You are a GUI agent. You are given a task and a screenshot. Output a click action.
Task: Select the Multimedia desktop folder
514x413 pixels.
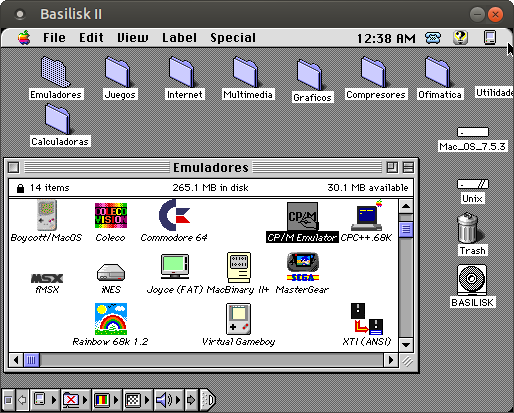pyautogui.click(x=247, y=72)
